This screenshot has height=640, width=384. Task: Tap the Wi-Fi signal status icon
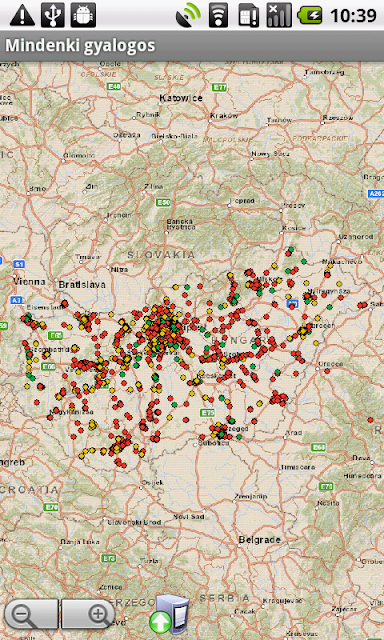pos(218,15)
